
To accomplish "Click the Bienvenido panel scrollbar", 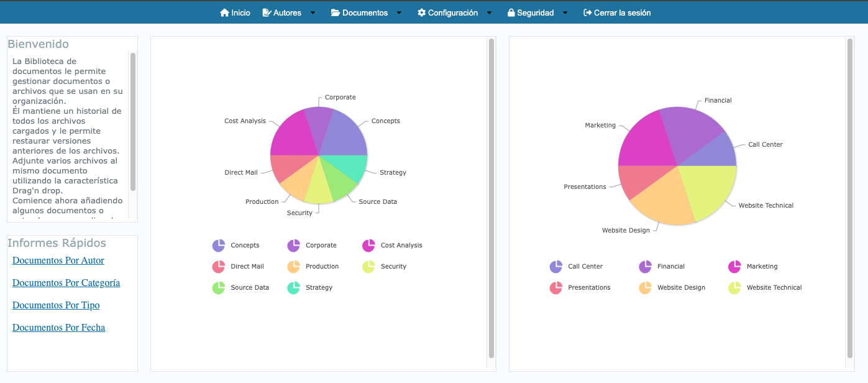I will click(x=133, y=122).
